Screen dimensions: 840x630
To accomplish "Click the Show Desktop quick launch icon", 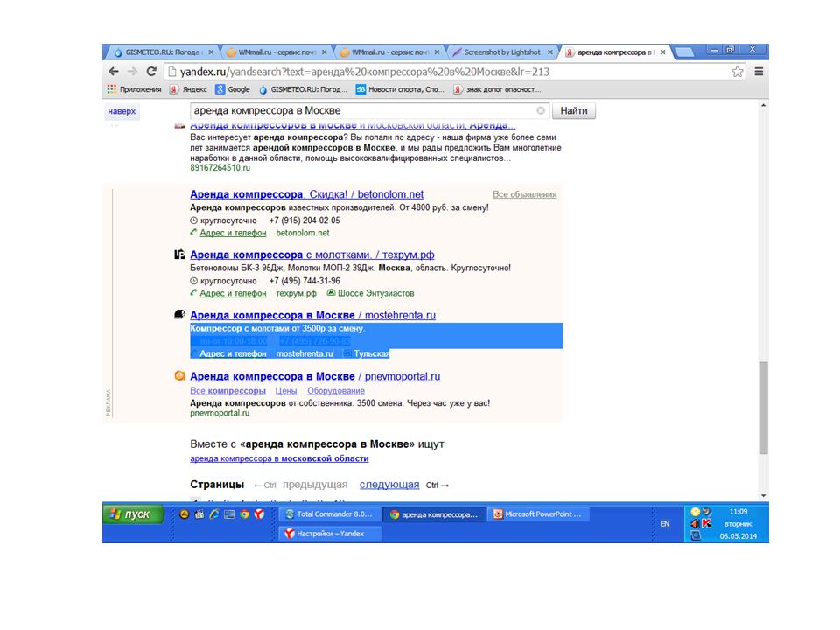I will coord(229,514).
